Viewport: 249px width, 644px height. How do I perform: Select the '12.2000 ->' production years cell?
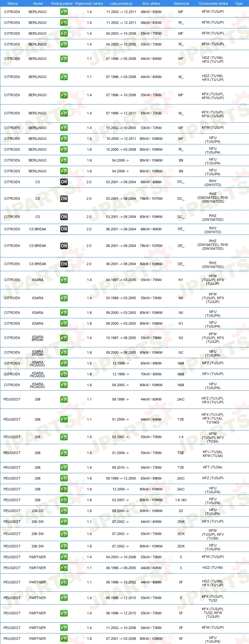121,489
